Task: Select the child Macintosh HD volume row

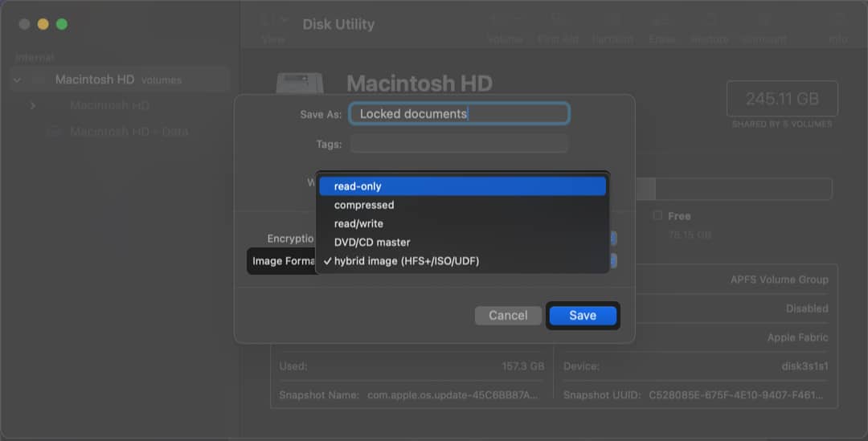Action: 109,105
